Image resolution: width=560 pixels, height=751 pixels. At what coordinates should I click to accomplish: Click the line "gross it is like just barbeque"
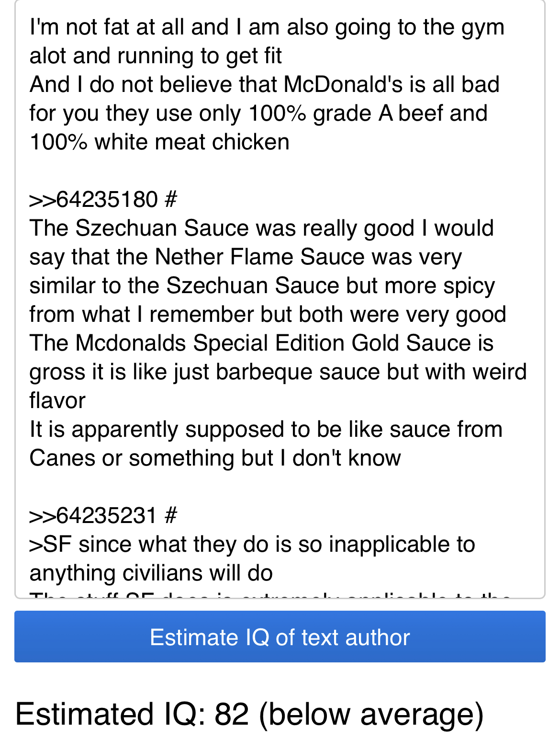coord(278,372)
